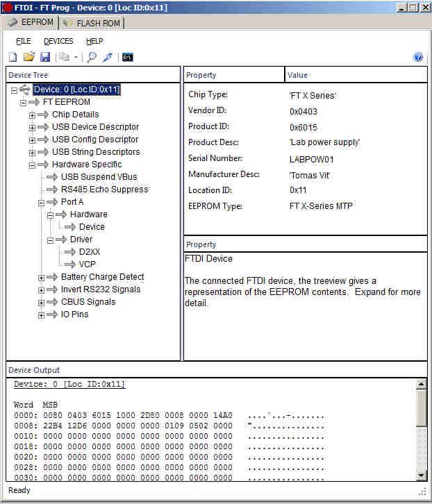Click Device Output scrollbar up arrow
432x504 pixels.
421,384
